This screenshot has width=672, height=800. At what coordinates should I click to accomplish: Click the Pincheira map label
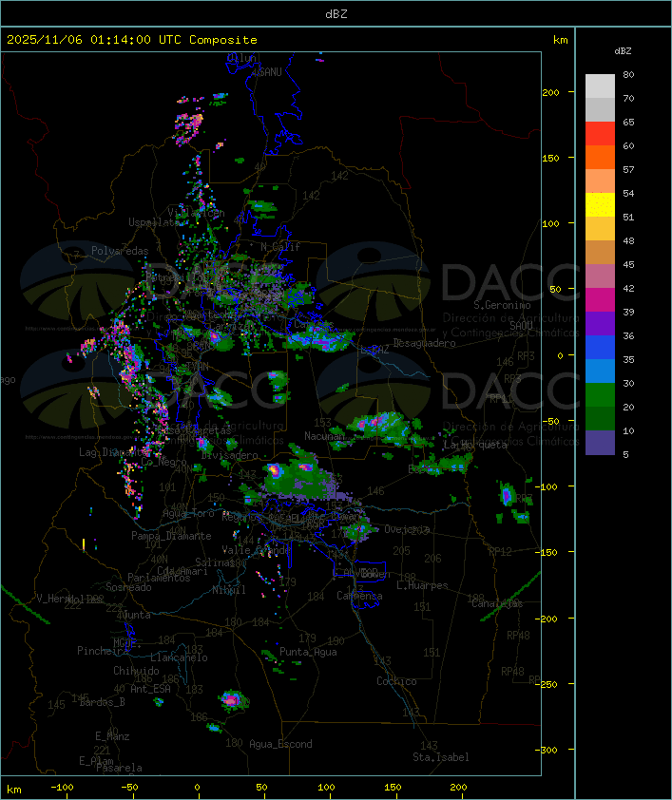tap(103, 651)
